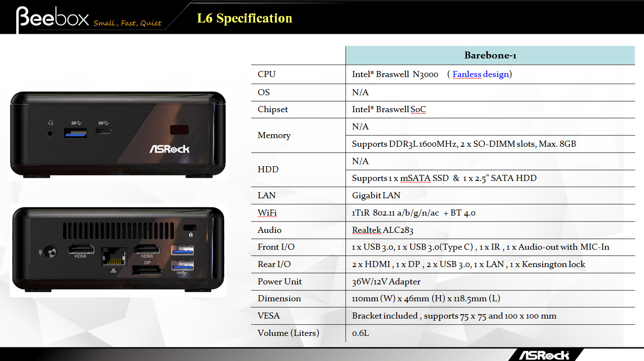Click the WiFi row label
The width and height of the screenshot is (644, 361).
(267, 213)
